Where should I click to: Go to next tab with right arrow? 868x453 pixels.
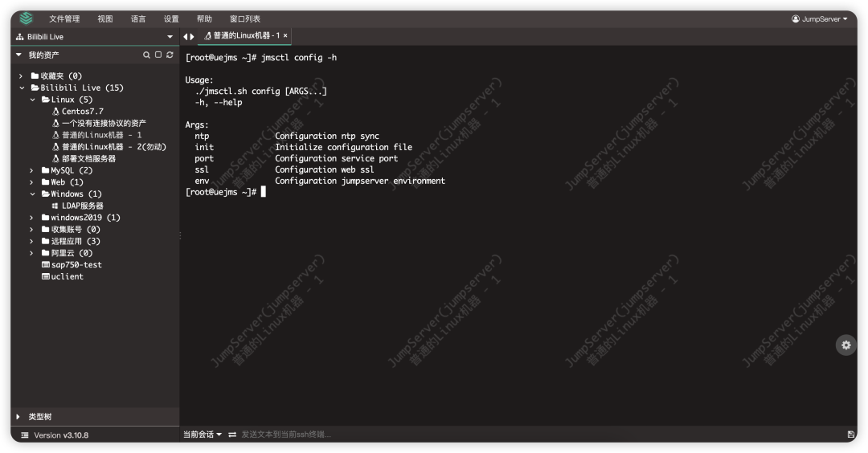pyautogui.click(x=192, y=36)
